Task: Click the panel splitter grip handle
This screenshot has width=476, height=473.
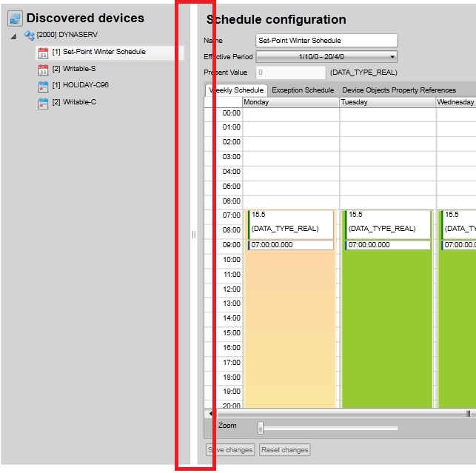Action: coord(194,235)
